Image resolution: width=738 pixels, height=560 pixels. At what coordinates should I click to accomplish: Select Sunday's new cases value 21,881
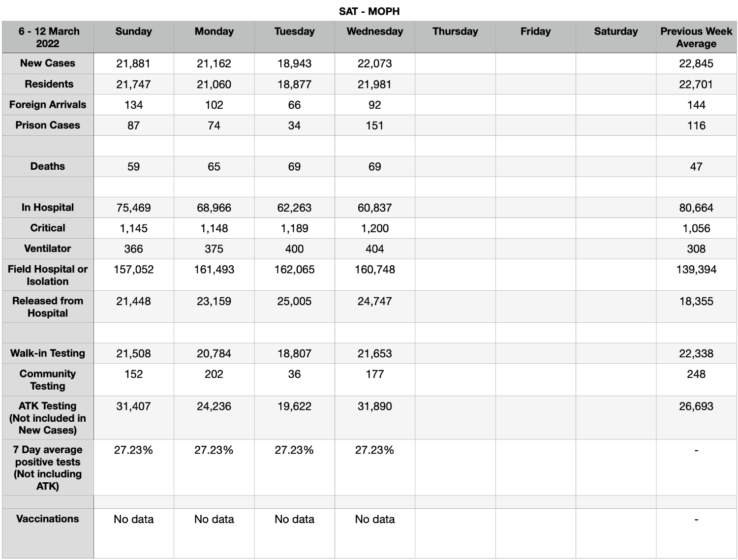134,63
